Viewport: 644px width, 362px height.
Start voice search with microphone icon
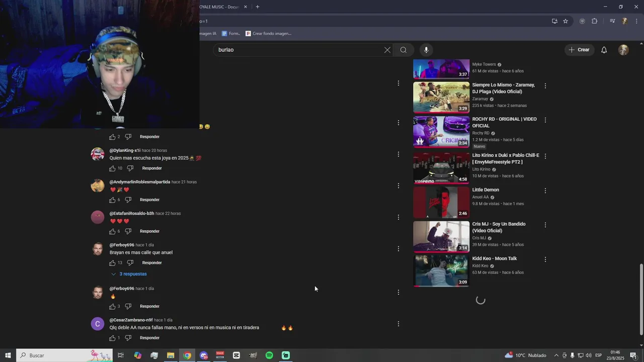(x=426, y=50)
